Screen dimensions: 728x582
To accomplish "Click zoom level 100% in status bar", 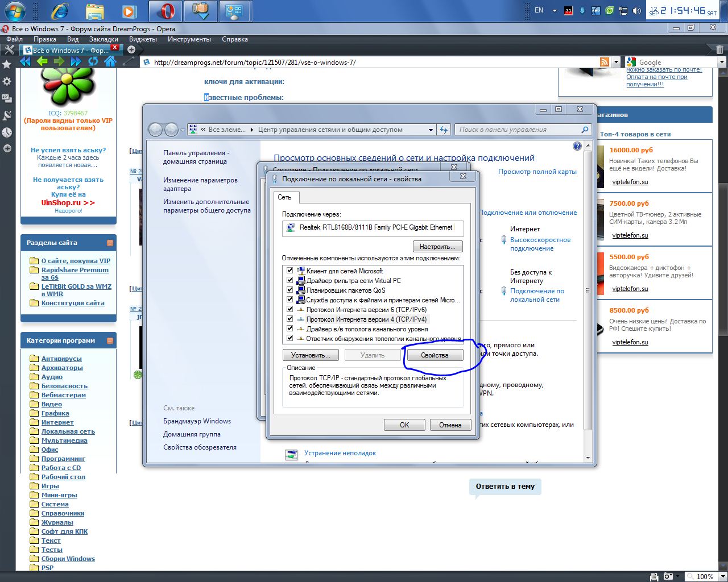I will 705,576.
